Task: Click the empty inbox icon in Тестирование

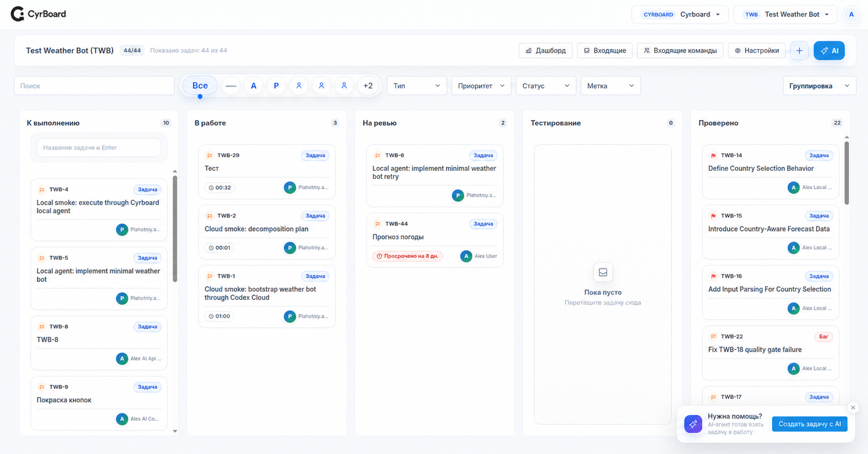Action: point(603,272)
